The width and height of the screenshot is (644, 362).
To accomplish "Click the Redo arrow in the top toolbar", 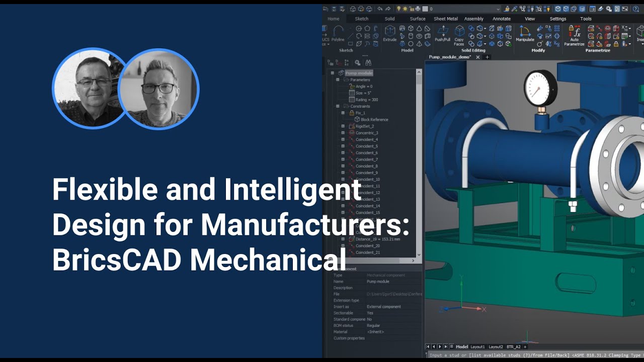I will (x=388, y=9).
